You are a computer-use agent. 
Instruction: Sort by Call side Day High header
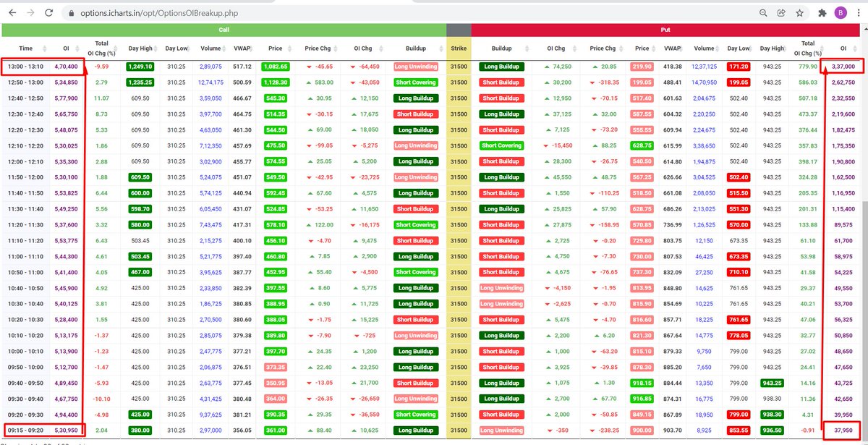140,48
